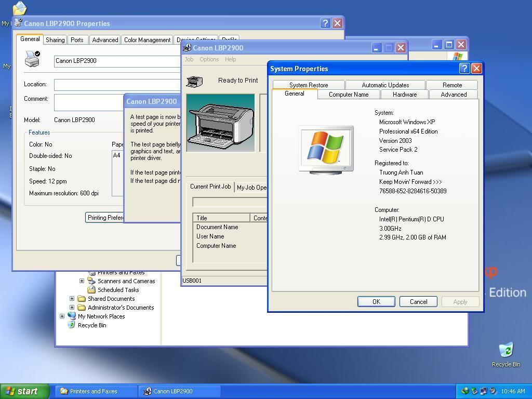Switch to Automatic Updates tab
Viewport: 532px width, 399px height.
[385, 85]
